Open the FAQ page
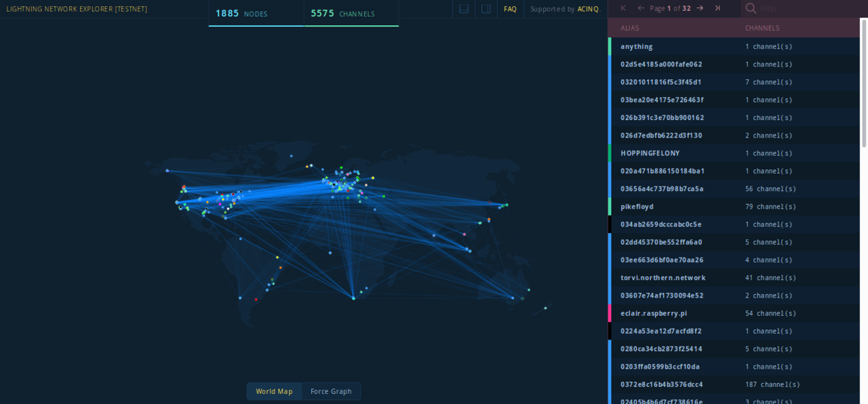The width and height of the screenshot is (868, 404). tap(510, 9)
